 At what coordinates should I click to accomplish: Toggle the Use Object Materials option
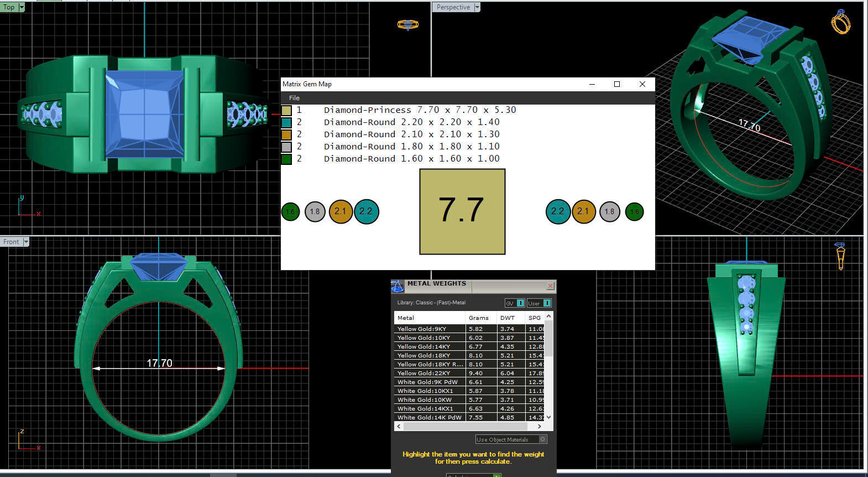[x=511, y=439]
